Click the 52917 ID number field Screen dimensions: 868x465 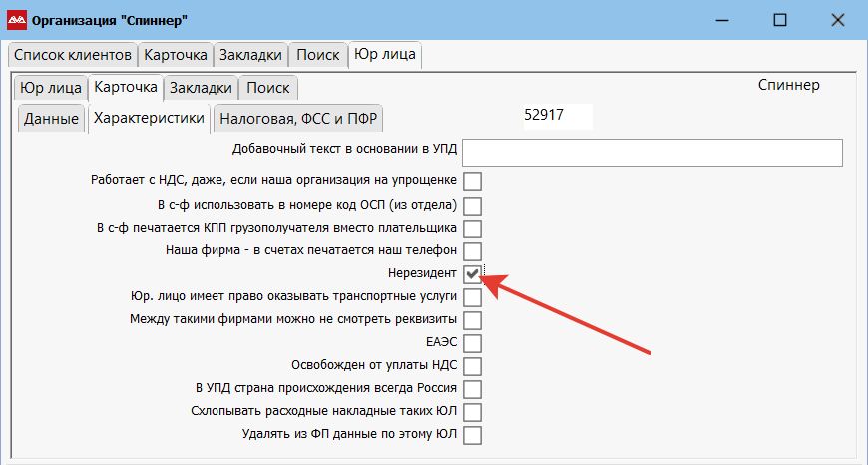click(556, 115)
